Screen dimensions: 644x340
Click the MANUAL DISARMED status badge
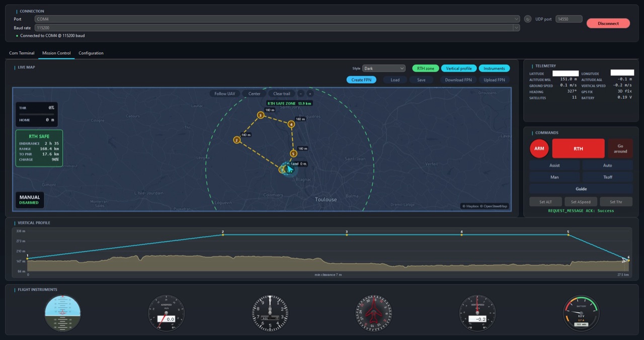click(x=30, y=200)
